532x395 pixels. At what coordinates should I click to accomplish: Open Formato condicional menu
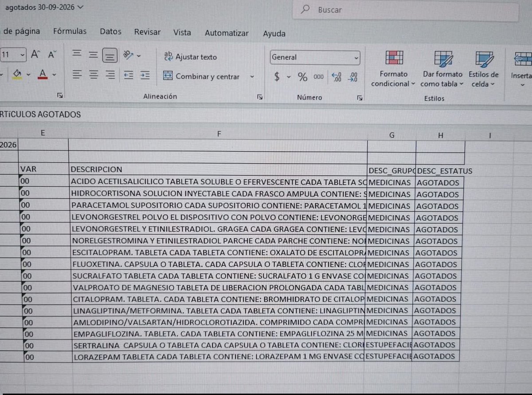[x=394, y=69]
